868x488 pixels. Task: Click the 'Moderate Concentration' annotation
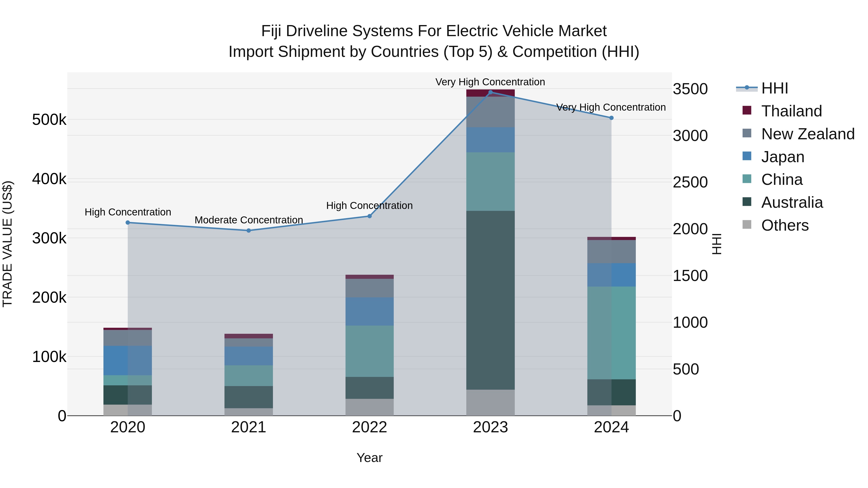pos(249,220)
